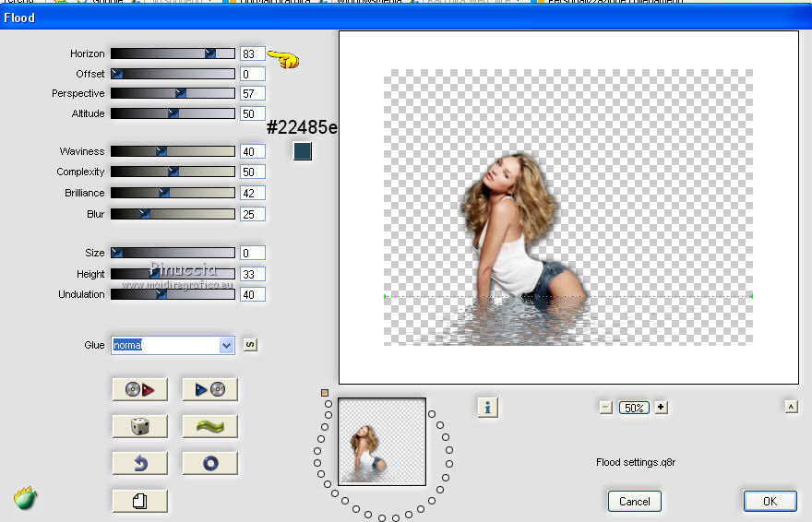Screen dimensions: 812x522
Task: Click the green wave button
Action: [209, 426]
